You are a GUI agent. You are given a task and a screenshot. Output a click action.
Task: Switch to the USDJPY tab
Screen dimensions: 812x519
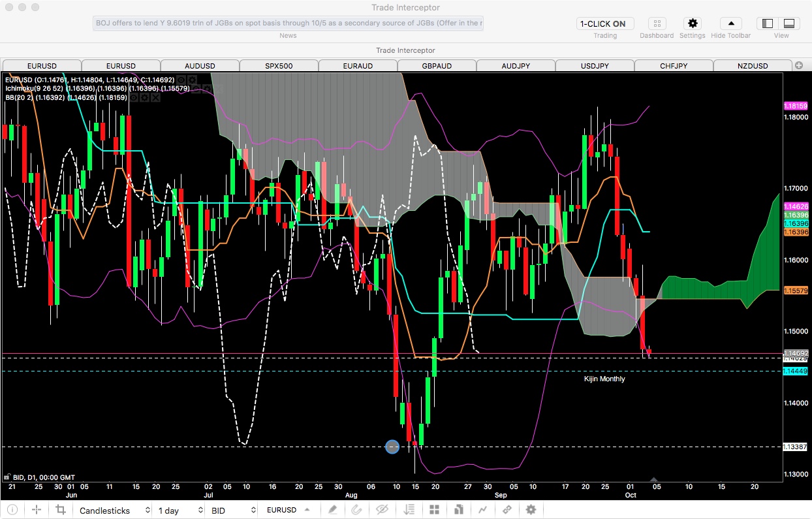595,66
